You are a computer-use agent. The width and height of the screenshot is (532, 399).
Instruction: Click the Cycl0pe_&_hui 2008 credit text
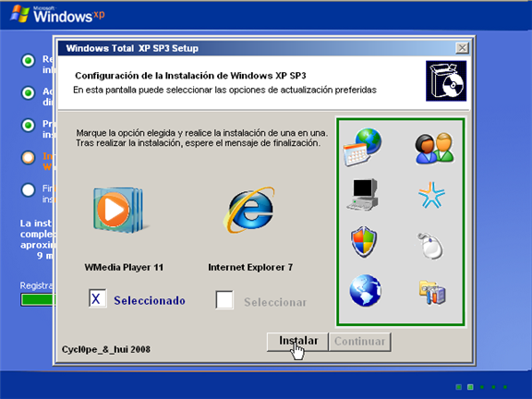[106, 349]
